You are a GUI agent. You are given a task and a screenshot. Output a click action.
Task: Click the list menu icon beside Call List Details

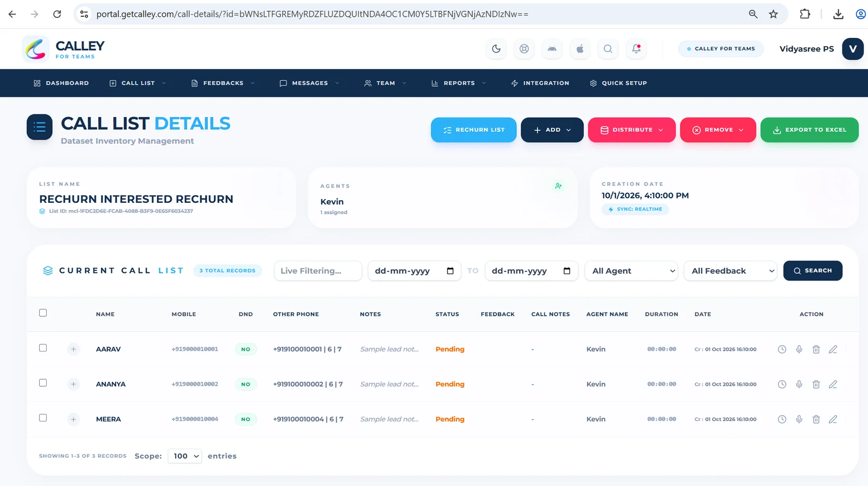point(40,127)
